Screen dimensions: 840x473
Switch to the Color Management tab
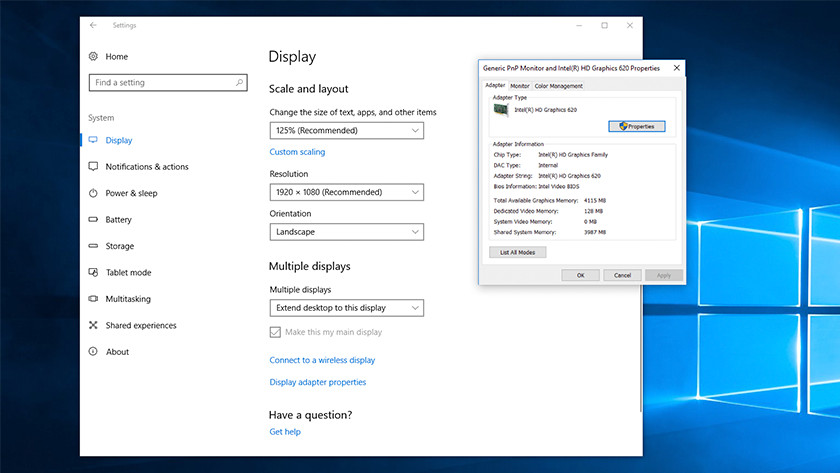558,86
